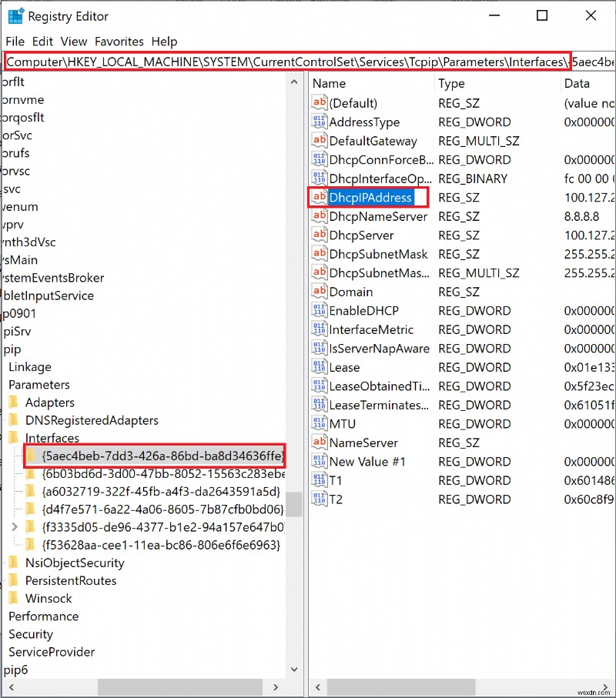The height and width of the screenshot is (698, 616).
Task: Click the string icon next to NameServer
Action: [320, 443]
